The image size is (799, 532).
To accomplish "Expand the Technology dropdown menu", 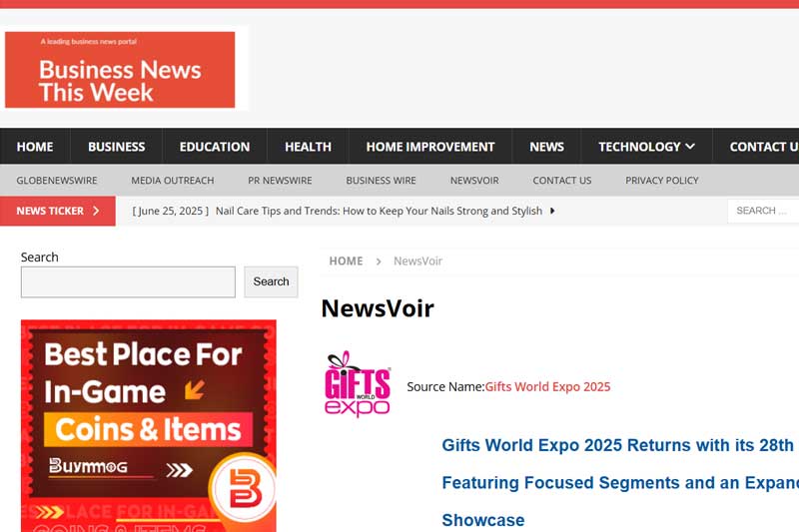I will pos(646,147).
